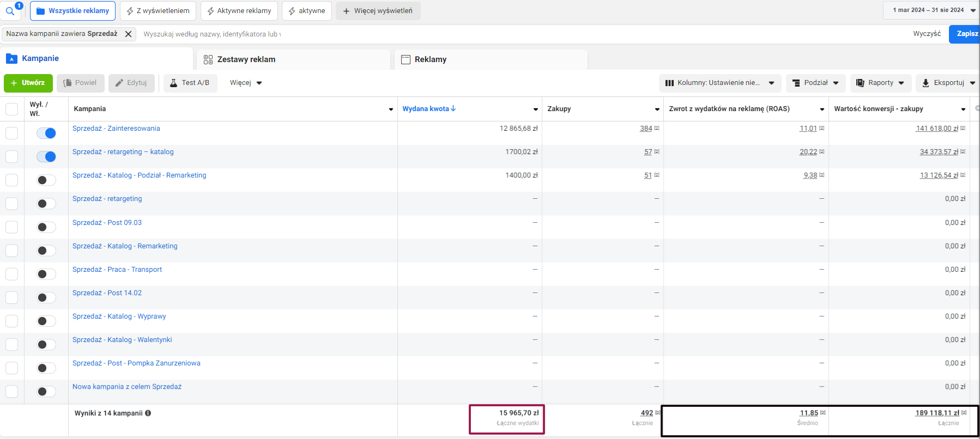The height and width of the screenshot is (439, 980).
Task: Check the select-all campaigns checkbox
Action: (11, 109)
